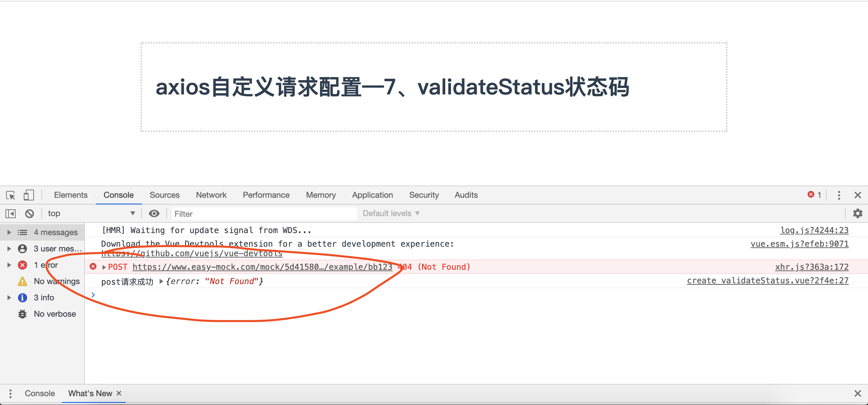Click the console Filter input field
This screenshot has width=868, height=405.
[x=264, y=214]
